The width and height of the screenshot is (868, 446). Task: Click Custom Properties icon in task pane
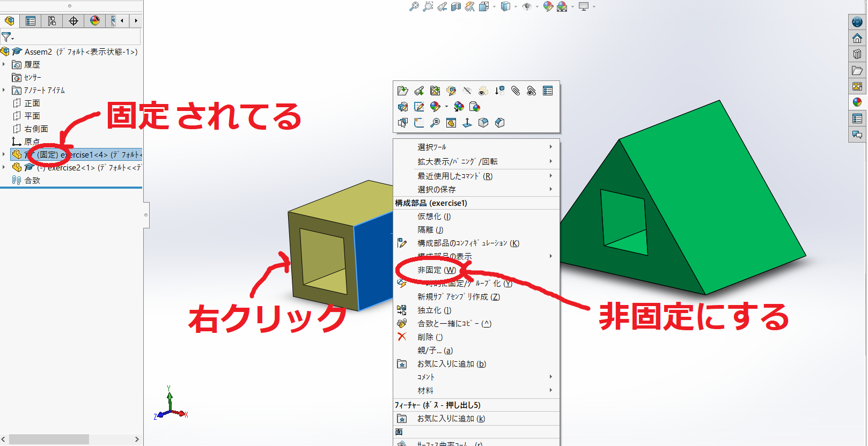coord(857,118)
